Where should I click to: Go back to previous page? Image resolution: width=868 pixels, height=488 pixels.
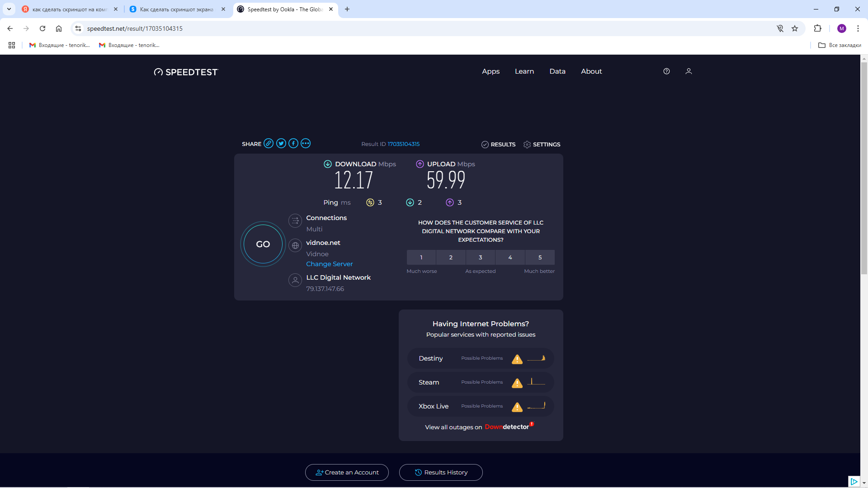10,28
